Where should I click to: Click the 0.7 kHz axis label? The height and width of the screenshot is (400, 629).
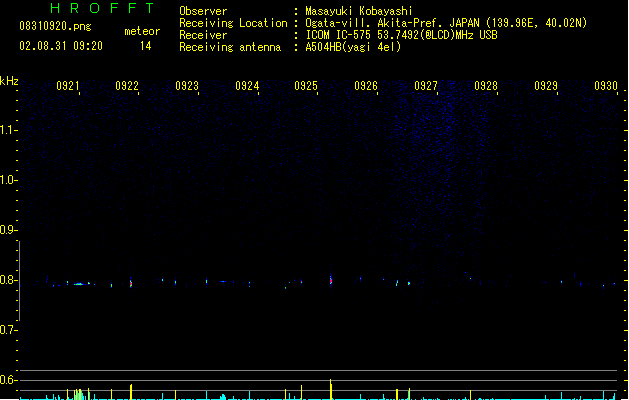coord(7,330)
